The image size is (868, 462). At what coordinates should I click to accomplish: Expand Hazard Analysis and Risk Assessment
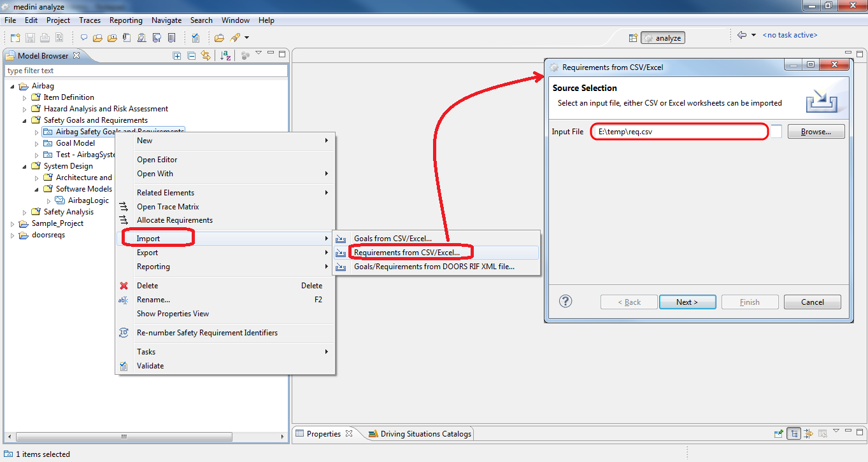tap(25, 109)
